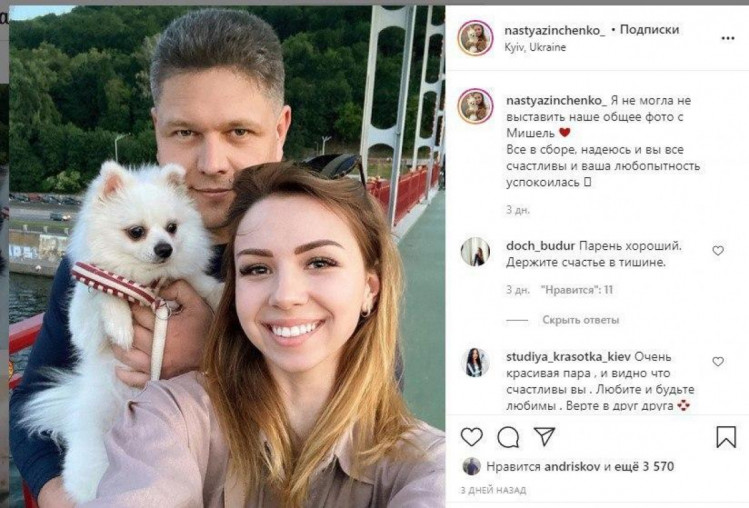Image resolution: width=749 pixels, height=508 pixels.
Task: Open nastyazinchenko_ header profile avatar
Action: [475, 38]
